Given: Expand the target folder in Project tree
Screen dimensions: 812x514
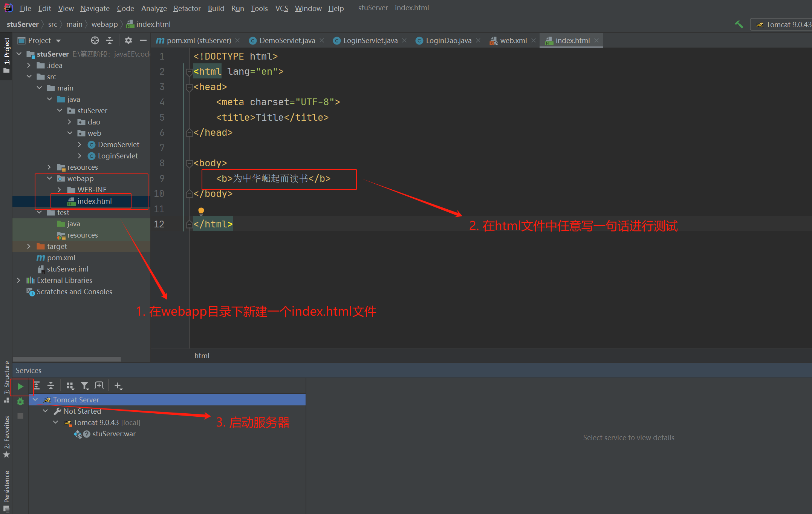Looking at the screenshot, I should click(29, 246).
